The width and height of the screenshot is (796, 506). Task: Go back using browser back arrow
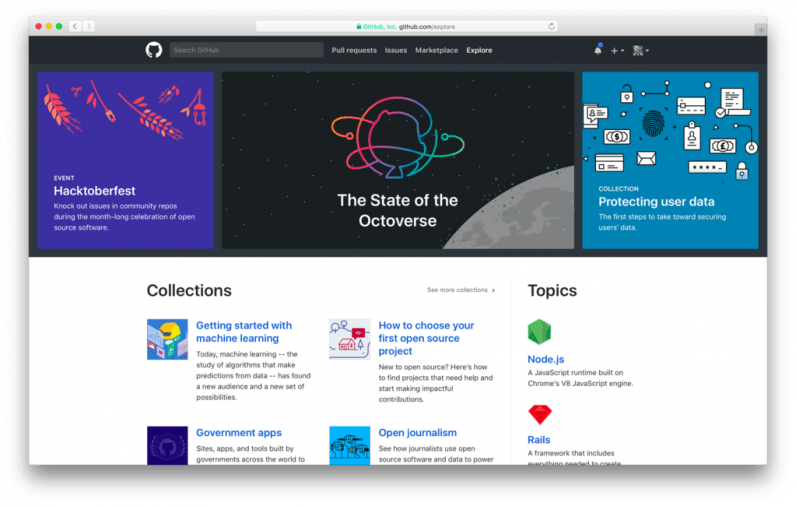pyautogui.click(x=76, y=27)
